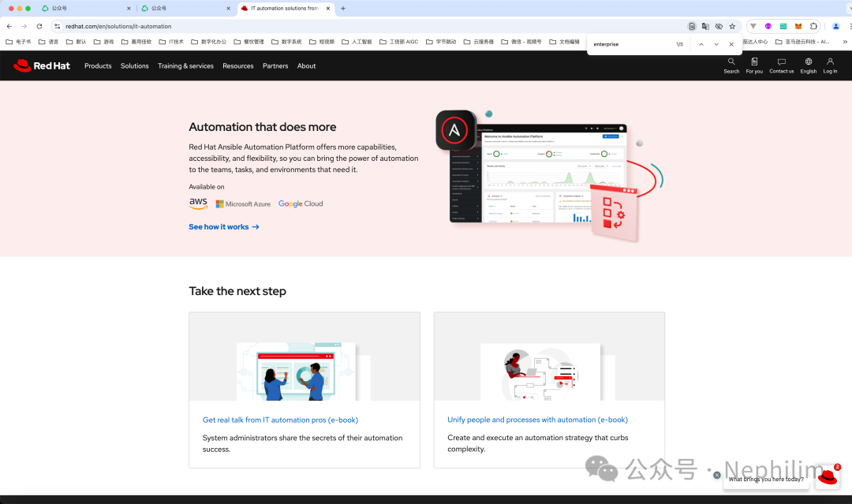Click the browser forward arrow
Image resolution: width=852 pixels, height=504 pixels.
[x=24, y=26]
